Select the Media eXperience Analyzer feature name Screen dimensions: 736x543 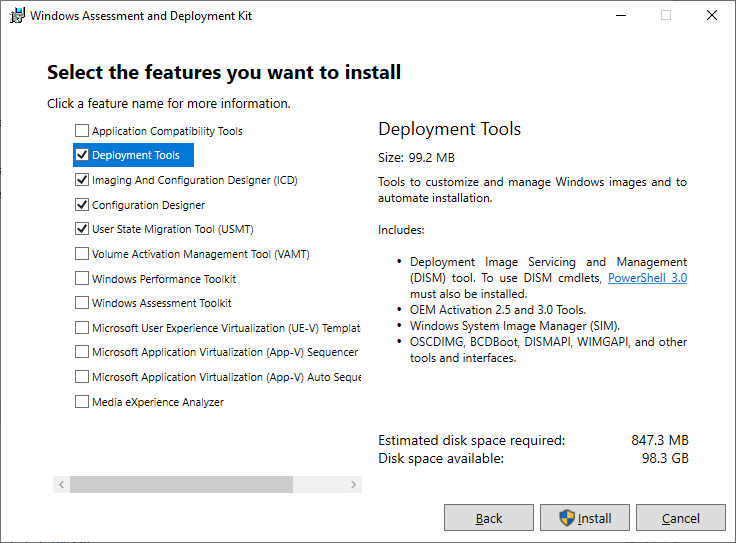(158, 402)
